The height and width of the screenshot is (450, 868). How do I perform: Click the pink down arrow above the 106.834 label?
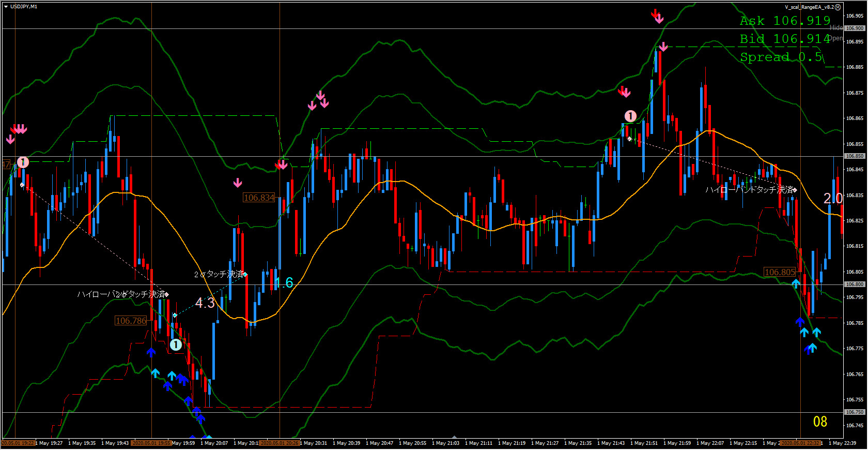[x=238, y=183]
